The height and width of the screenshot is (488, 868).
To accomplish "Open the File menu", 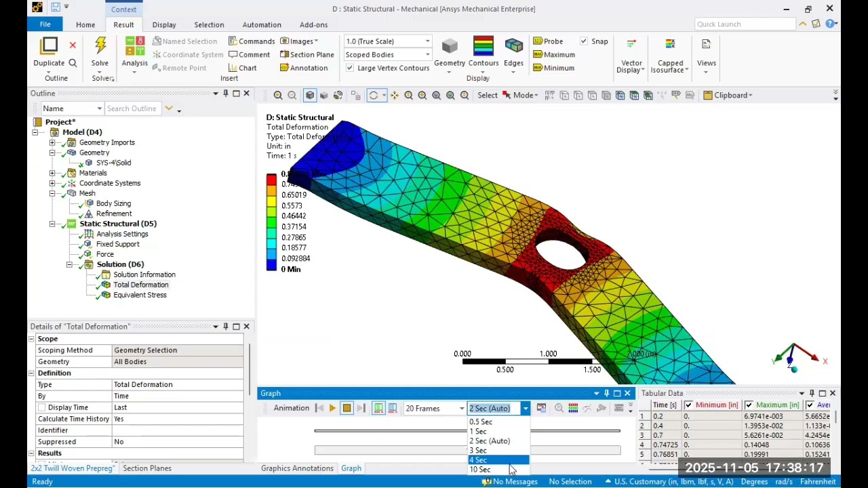I will [45, 24].
